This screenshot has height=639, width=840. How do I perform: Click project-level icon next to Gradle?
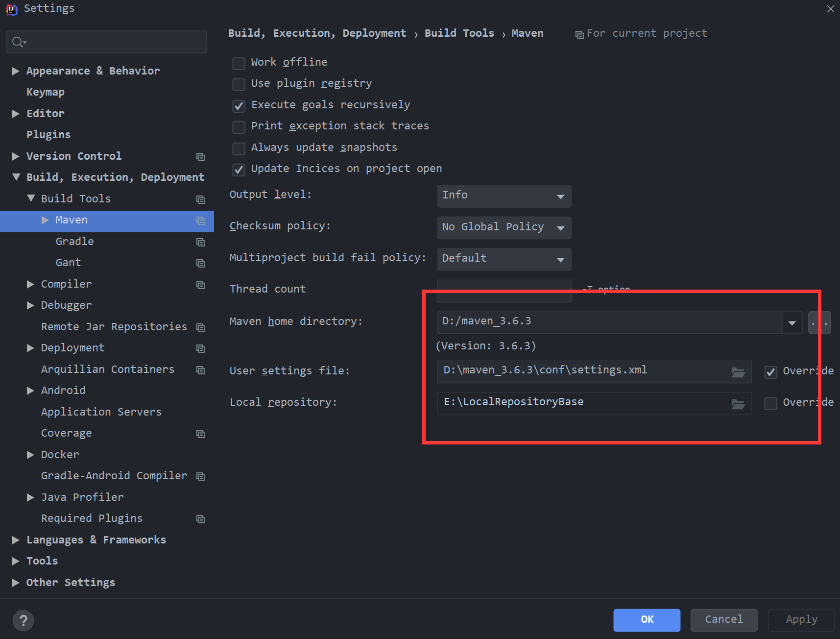coord(200,242)
